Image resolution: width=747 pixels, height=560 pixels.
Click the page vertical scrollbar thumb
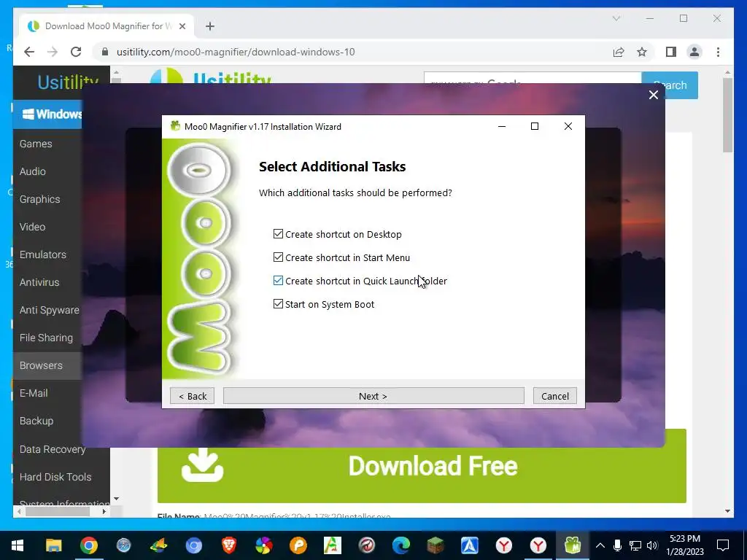coord(727,114)
